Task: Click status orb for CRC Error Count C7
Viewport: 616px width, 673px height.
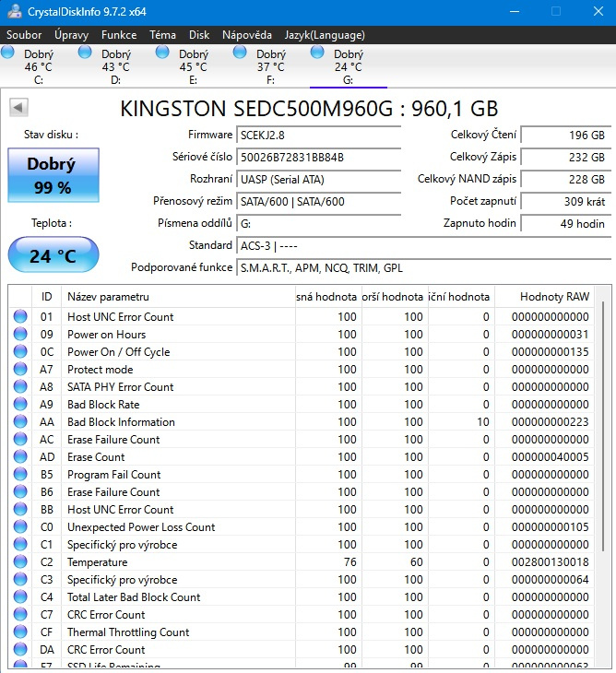Action: (x=20, y=614)
